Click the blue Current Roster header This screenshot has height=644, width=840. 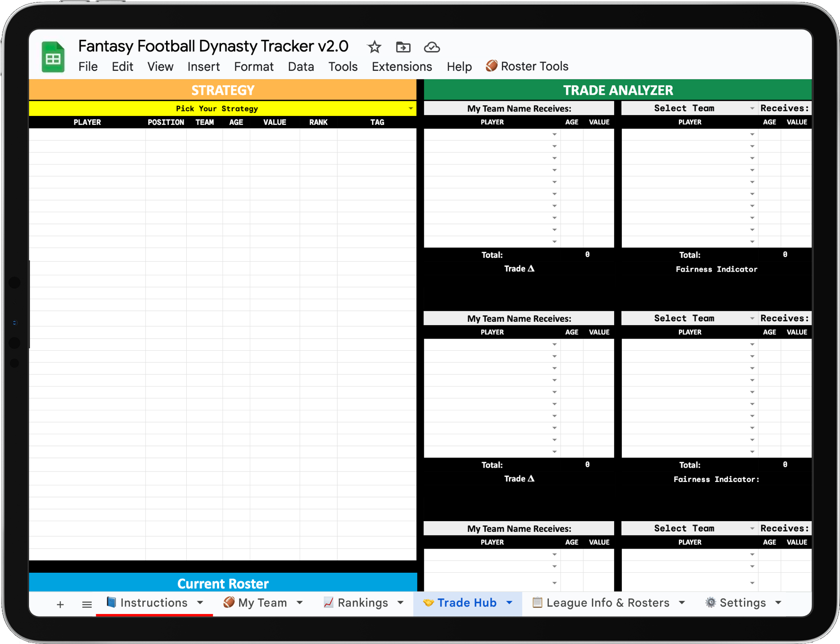[x=223, y=583]
